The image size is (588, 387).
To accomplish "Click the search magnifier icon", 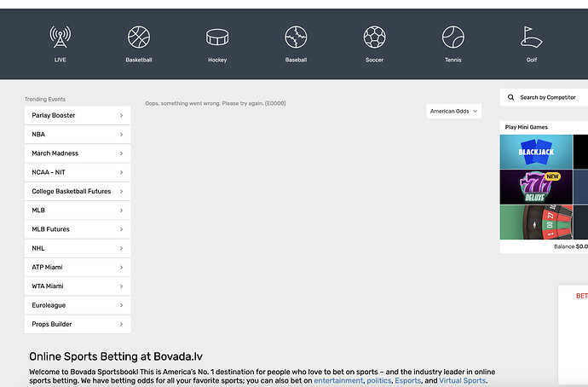I will point(511,98).
